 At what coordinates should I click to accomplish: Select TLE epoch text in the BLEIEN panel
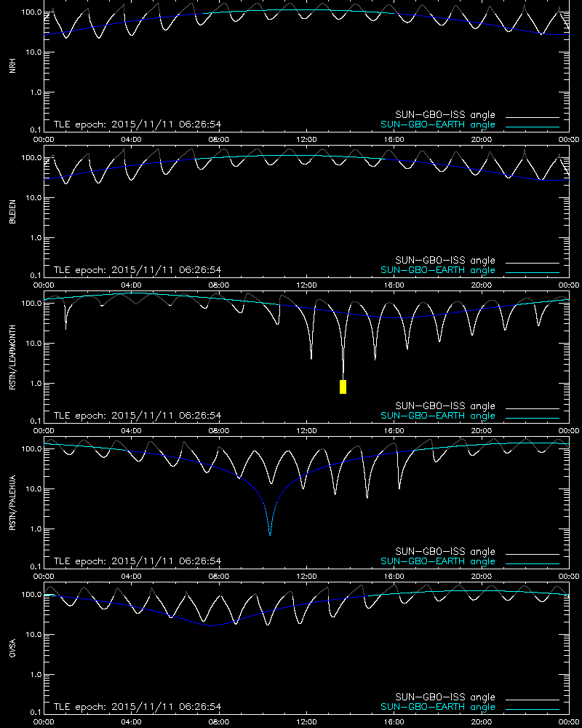click(137, 270)
